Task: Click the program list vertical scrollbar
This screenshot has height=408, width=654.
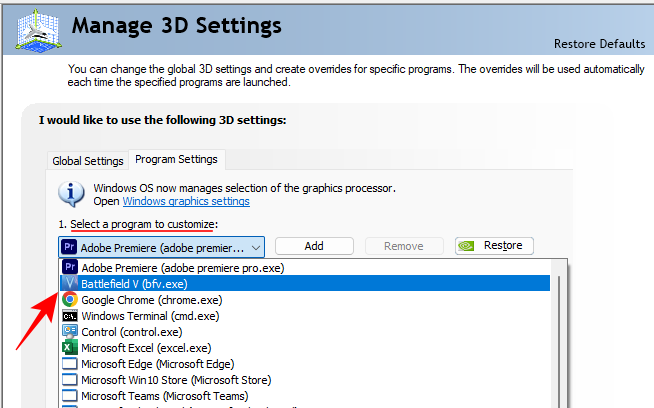Action: [559, 340]
